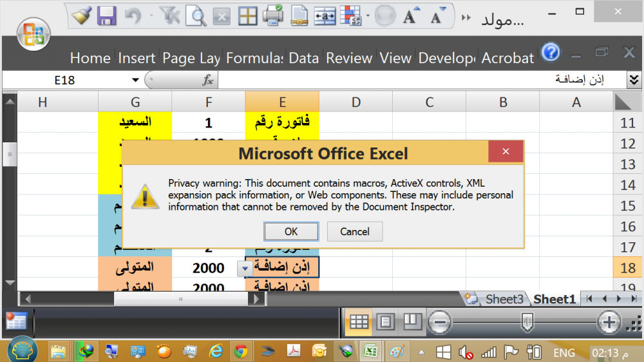Switch to the Sheet3 tab
This screenshot has height=362, width=644.
(x=504, y=299)
